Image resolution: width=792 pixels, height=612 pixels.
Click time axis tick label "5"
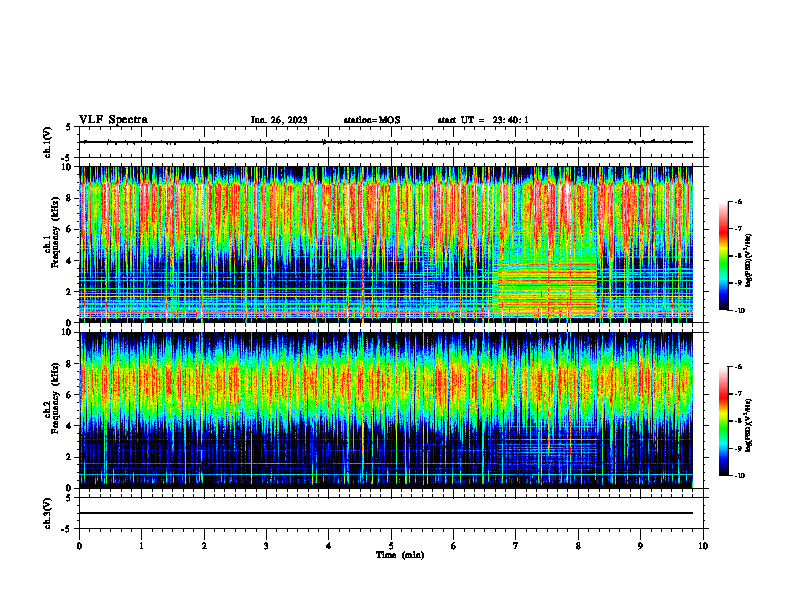tap(391, 546)
